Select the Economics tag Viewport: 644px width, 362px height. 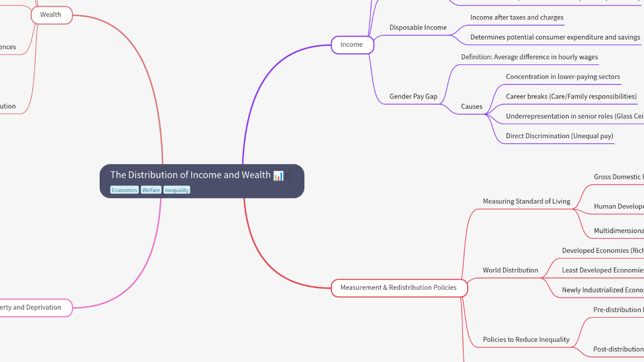pos(124,190)
